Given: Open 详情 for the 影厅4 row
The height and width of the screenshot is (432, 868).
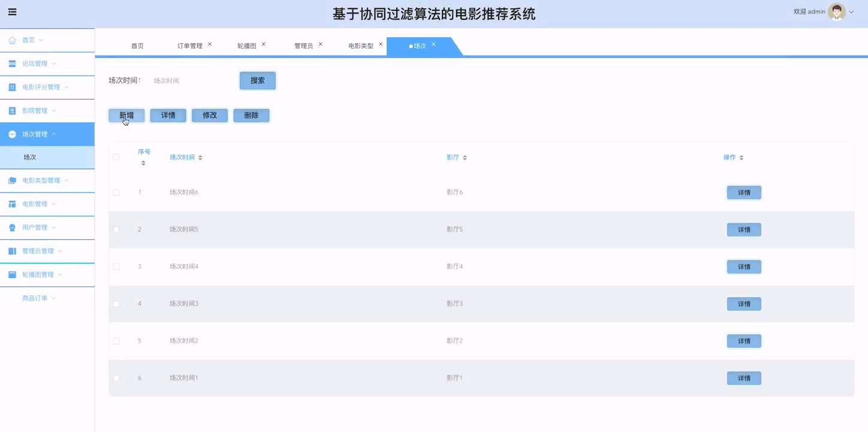Looking at the screenshot, I should 744,267.
